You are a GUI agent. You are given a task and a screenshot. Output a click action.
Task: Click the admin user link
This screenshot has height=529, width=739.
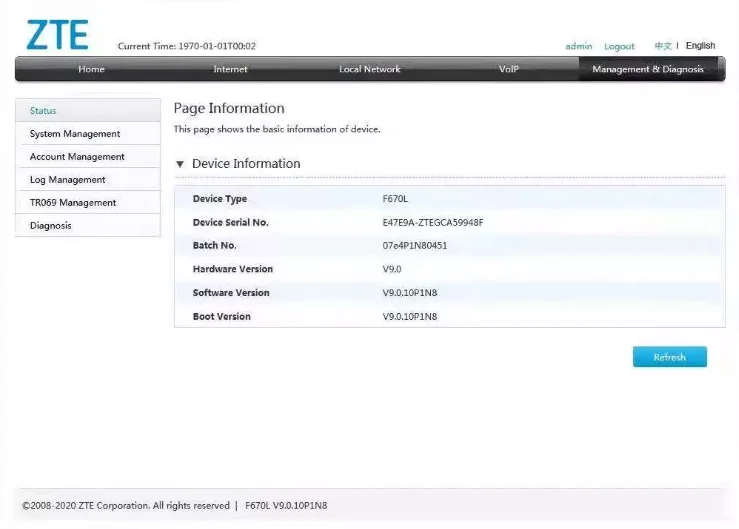[x=578, y=46]
